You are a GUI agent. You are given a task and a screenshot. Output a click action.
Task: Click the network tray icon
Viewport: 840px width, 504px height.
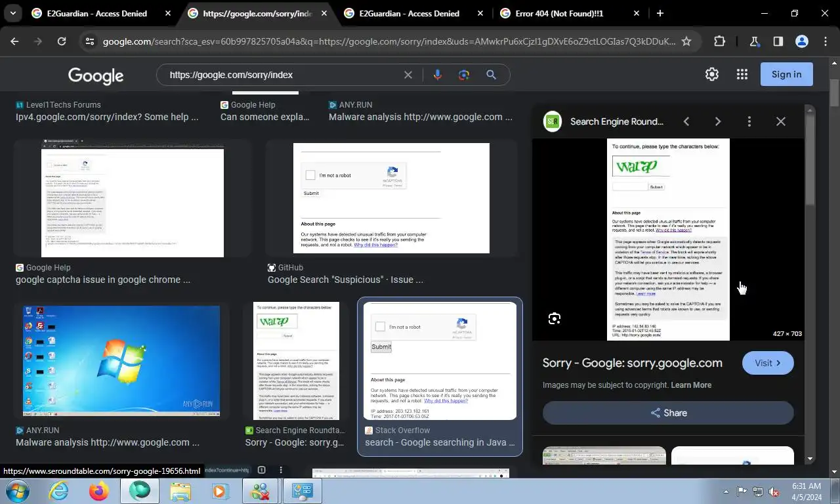click(758, 492)
